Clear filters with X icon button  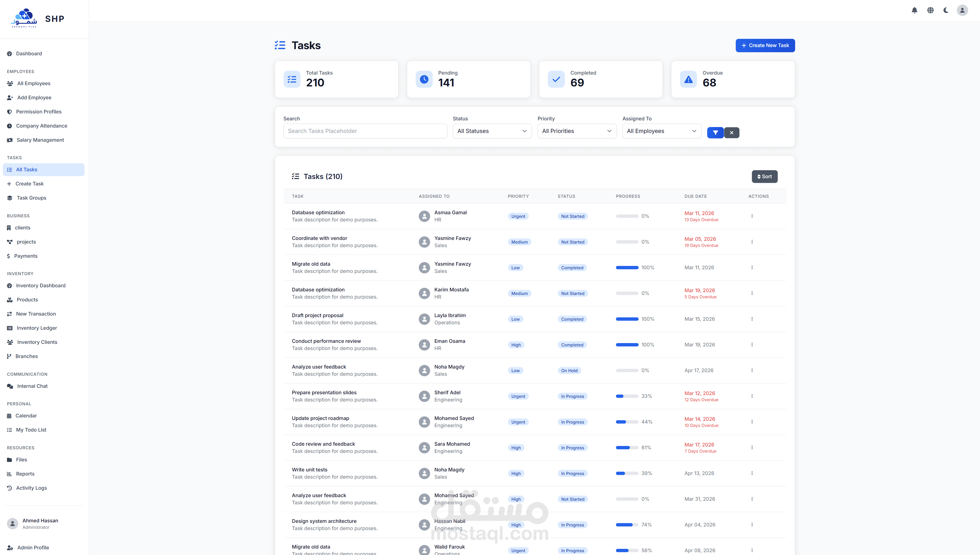(732, 133)
